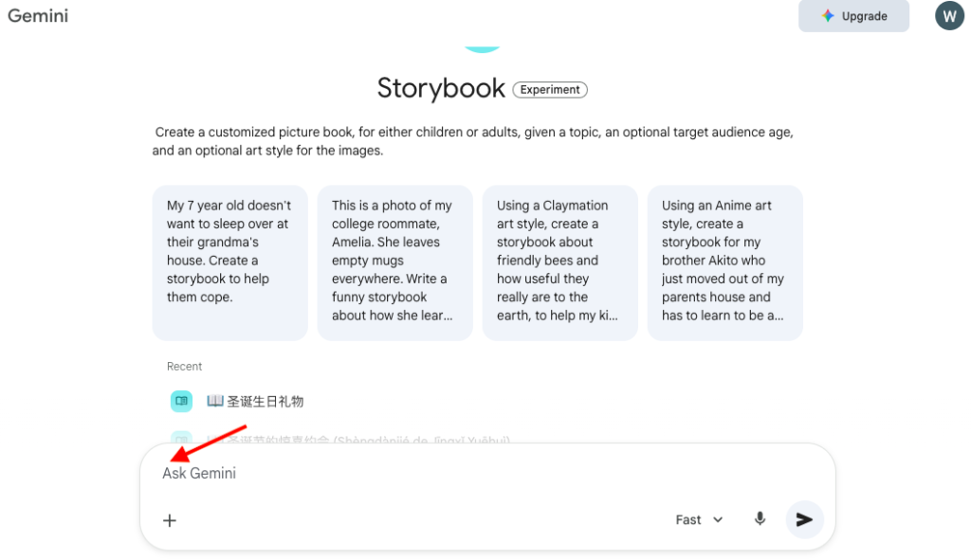971x560 pixels.
Task: Click the Gemini logo
Action: tap(38, 15)
